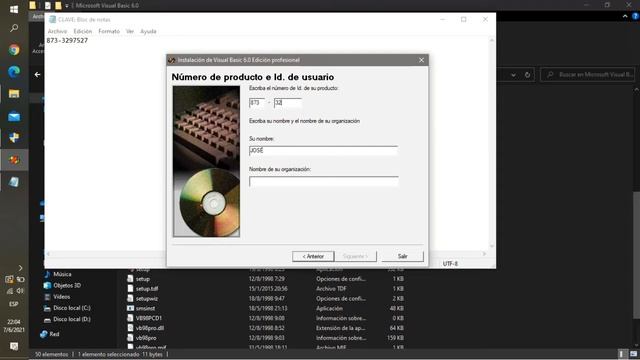This screenshot has width=640, height=360.
Task: Select the smsinst application file
Action: [265, 308]
